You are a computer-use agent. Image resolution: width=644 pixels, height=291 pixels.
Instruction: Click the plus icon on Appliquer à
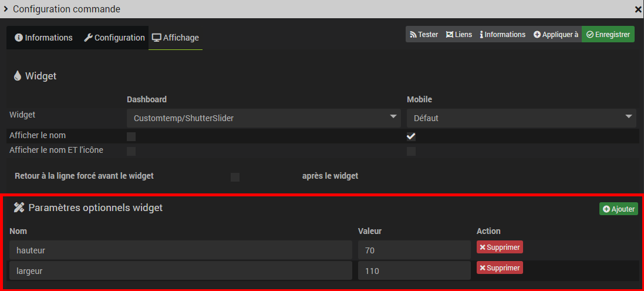click(537, 35)
